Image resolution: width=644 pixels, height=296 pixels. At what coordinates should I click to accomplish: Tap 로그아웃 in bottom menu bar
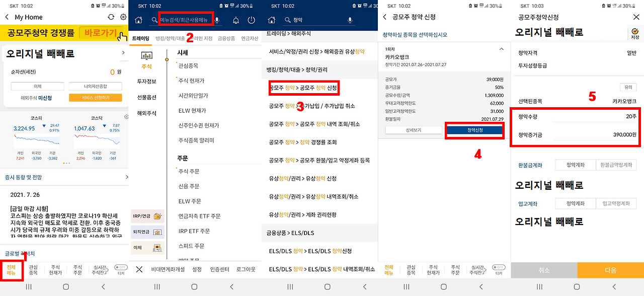tap(247, 269)
